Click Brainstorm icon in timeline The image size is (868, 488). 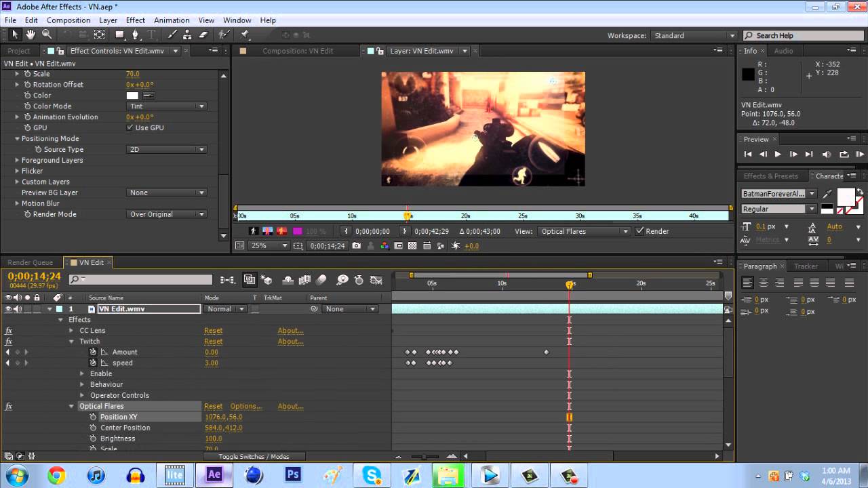(342, 280)
